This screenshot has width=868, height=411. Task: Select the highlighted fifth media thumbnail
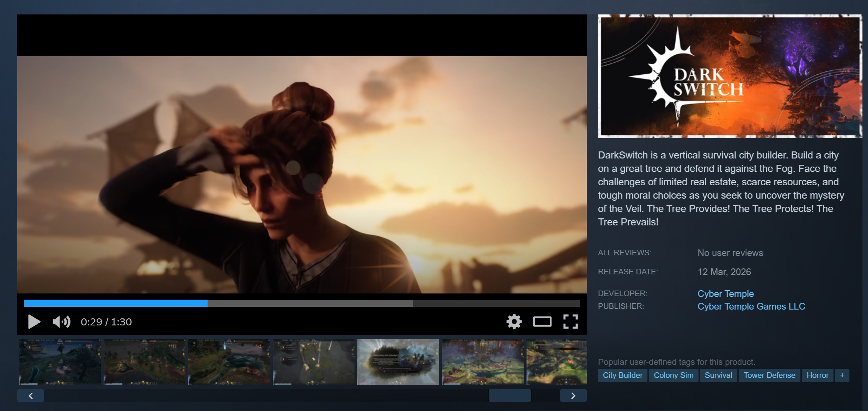tap(398, 362)
